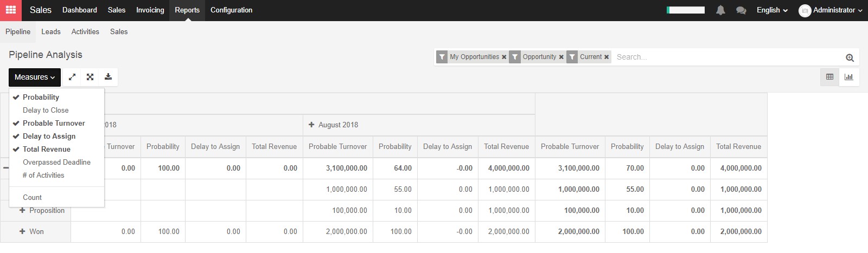Click the Sales app title
The width and height of the screenshot is (868, 253).
(x=41, y=10)
